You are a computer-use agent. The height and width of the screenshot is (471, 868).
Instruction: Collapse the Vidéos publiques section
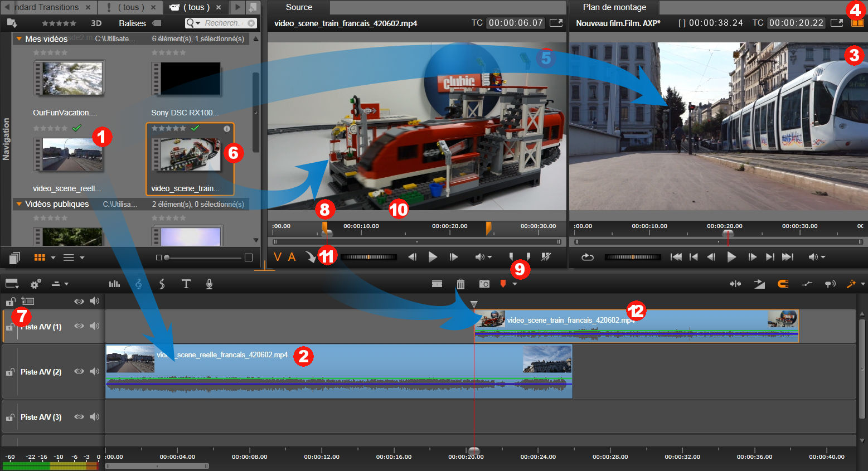tap(19, 204)
